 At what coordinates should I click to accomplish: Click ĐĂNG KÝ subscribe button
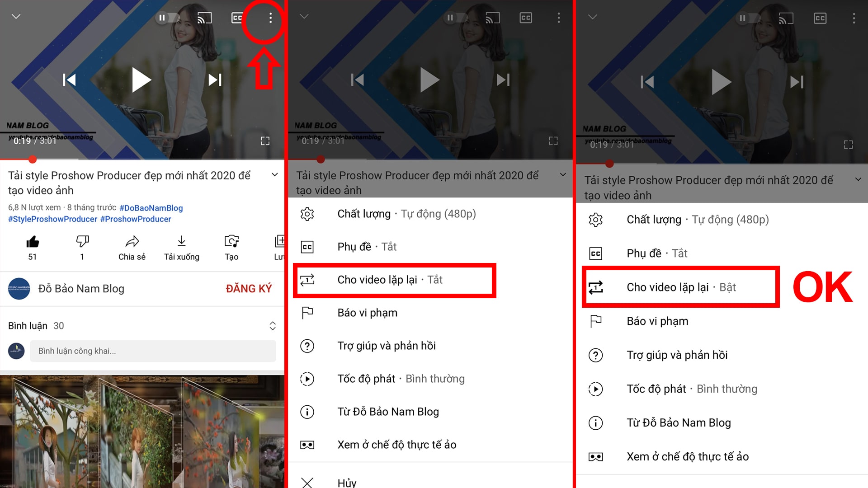pos(249,288)
